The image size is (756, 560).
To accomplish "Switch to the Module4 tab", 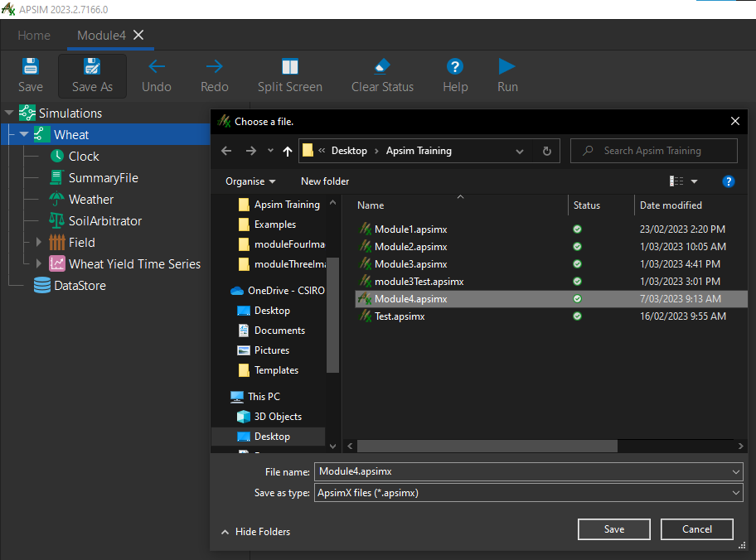I will pyautogui.click(x=101, y=35).
